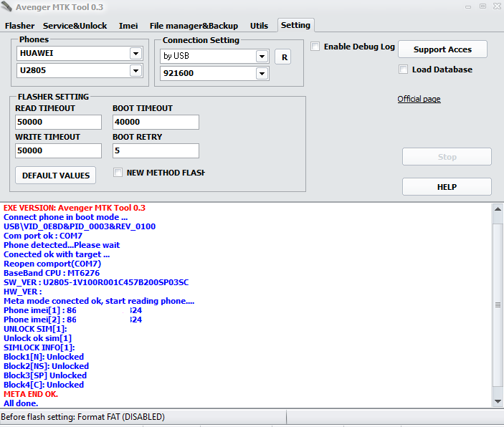
Task: Switch to the Service&Unlock tab
Action: click(75, 26)
